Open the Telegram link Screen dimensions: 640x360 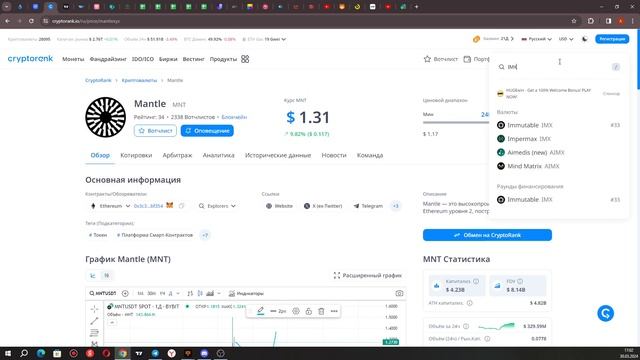(368, 206)
